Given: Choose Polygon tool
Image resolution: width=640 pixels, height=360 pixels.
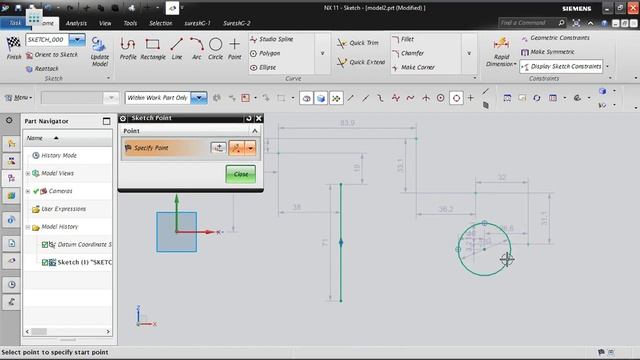Looking at the screenshot, I should click(x=265, y=53).
